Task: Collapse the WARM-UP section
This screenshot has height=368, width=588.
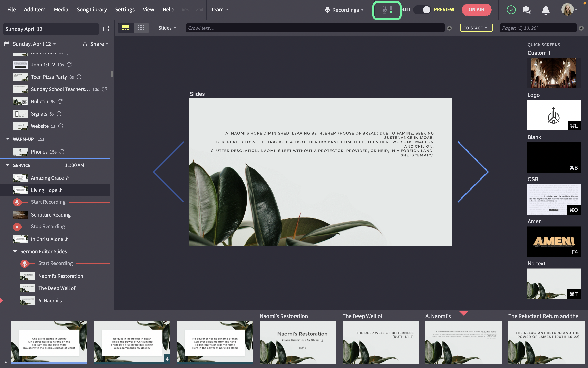Action: pyautogui.click(x=8, y=139)
